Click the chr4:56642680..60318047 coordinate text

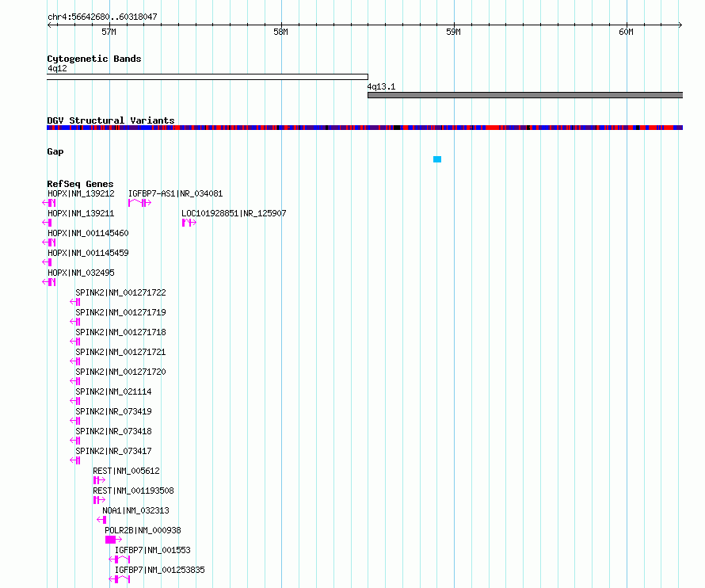coord(102,17)
